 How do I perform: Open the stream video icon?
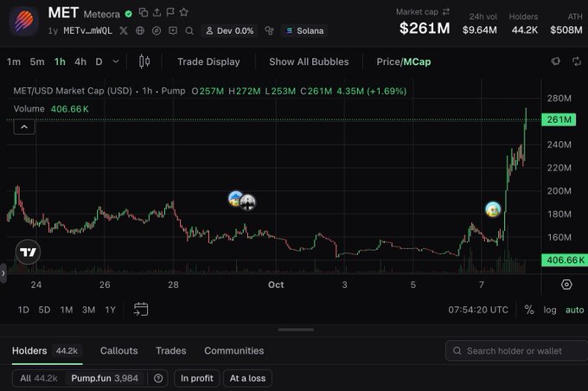click(x=173, y=31)
